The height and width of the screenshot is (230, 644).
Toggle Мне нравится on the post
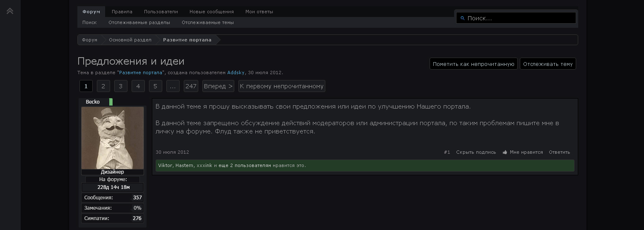click(526, 152)
